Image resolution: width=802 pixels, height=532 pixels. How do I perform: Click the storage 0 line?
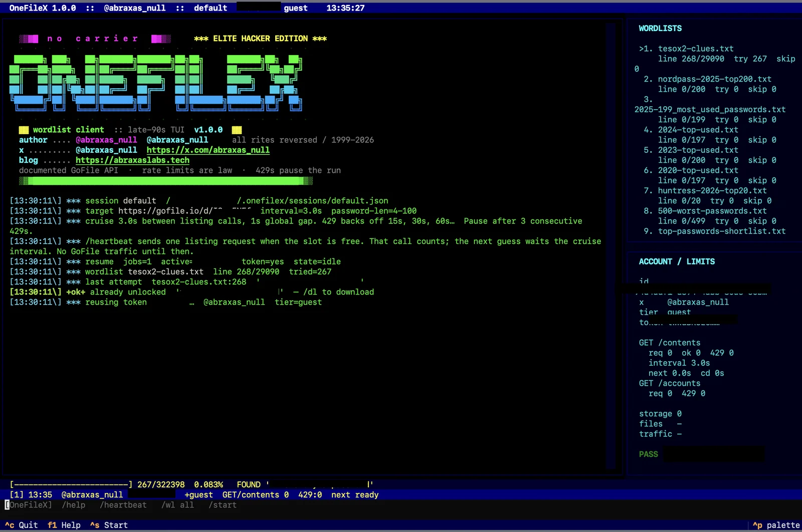[x=660, y=414]
